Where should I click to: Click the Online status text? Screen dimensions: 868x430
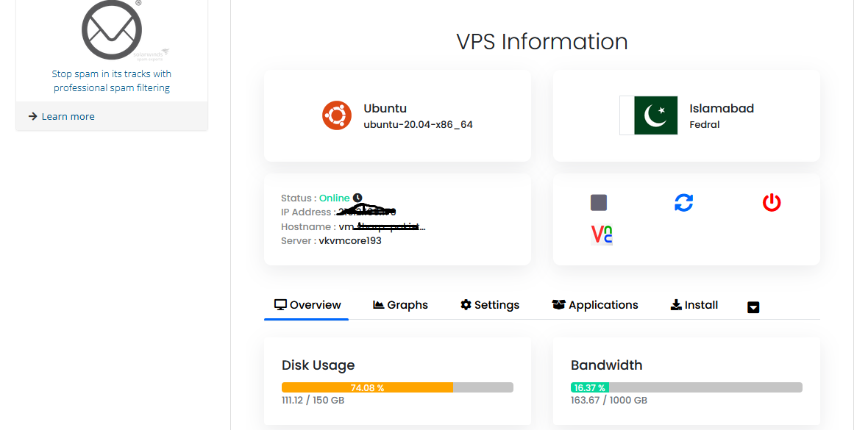click(x=335, y=198)
